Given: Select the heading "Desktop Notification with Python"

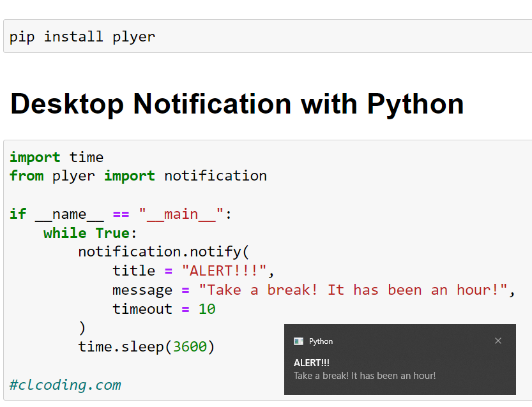Looking at the screenshot, I should (x=236, y=103).
